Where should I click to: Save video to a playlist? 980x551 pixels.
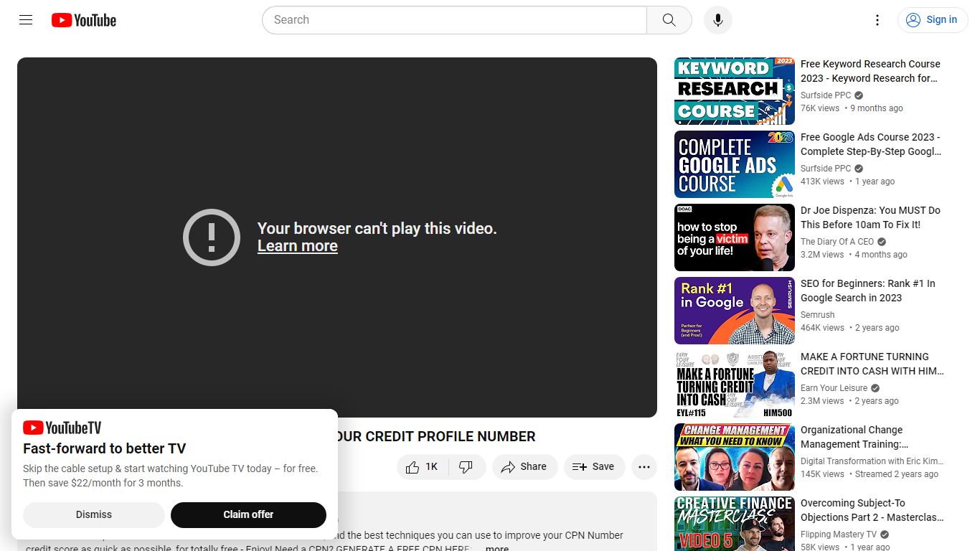594,467
